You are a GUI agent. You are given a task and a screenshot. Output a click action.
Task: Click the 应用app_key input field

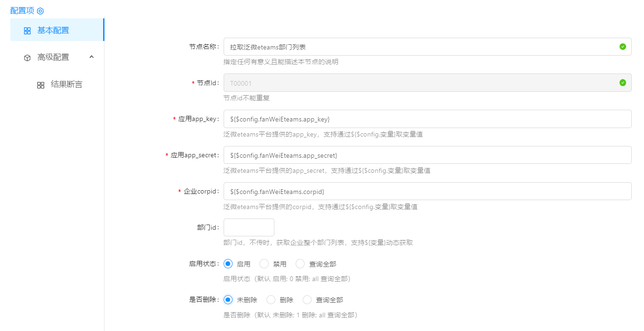[427, 119]
